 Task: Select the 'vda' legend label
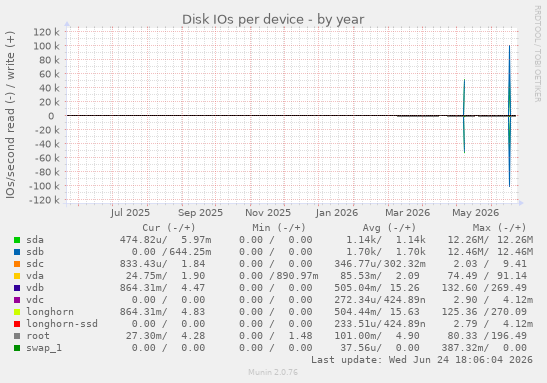35,276
